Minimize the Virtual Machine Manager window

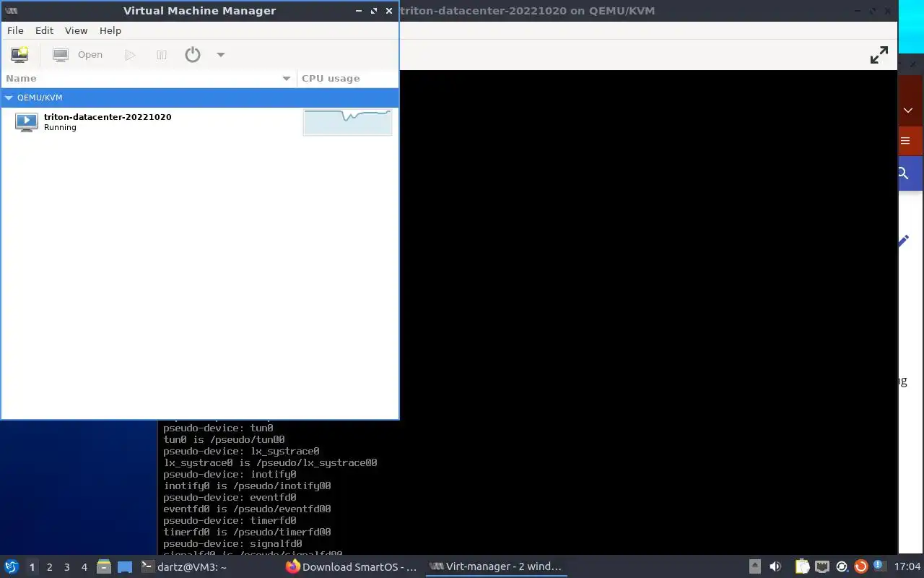(x=359, y=11)
